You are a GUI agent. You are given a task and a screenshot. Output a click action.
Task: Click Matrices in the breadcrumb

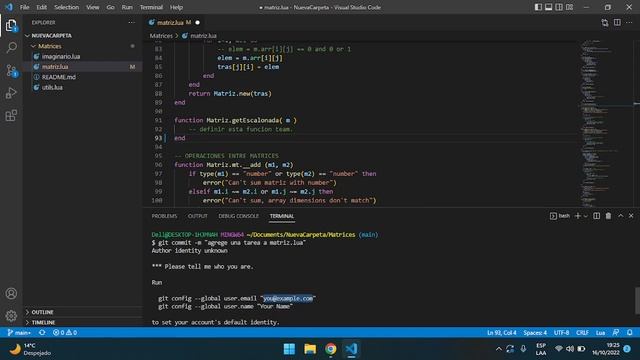[x=161, y=36]
